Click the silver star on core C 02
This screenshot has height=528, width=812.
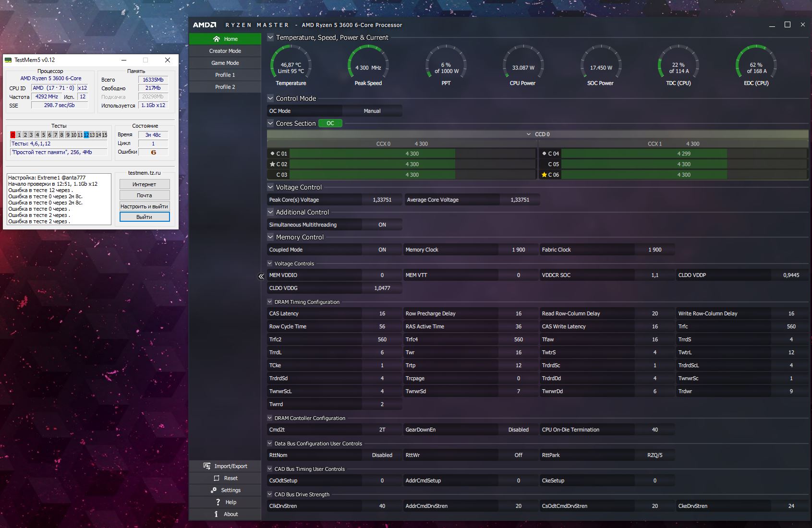click(x=272, y=164)
